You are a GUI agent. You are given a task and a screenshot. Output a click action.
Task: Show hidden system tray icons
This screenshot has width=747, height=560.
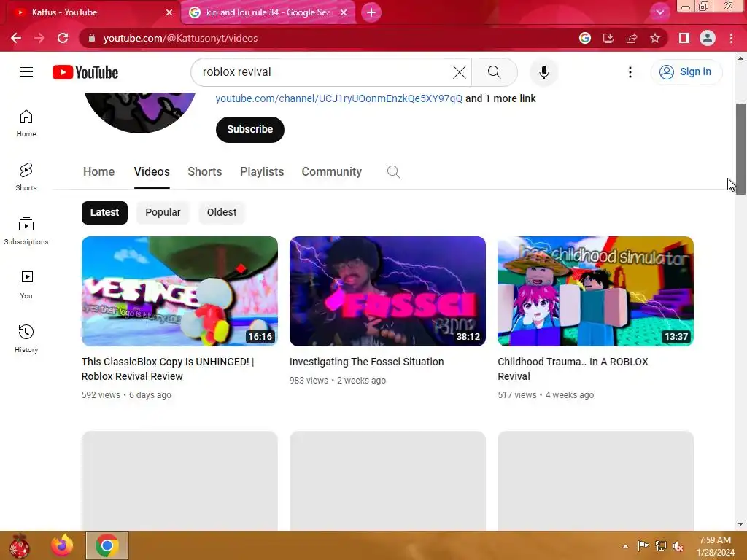coord(625,546)
